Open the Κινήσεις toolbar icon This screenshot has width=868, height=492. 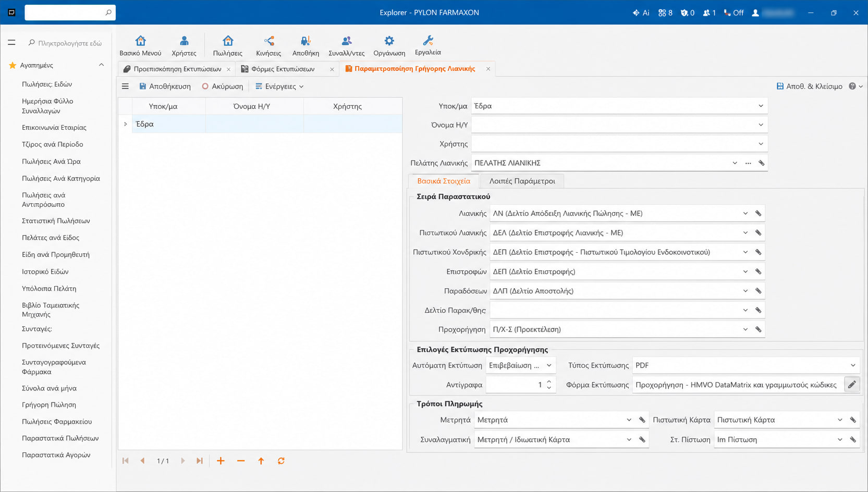tap(268, 41)
